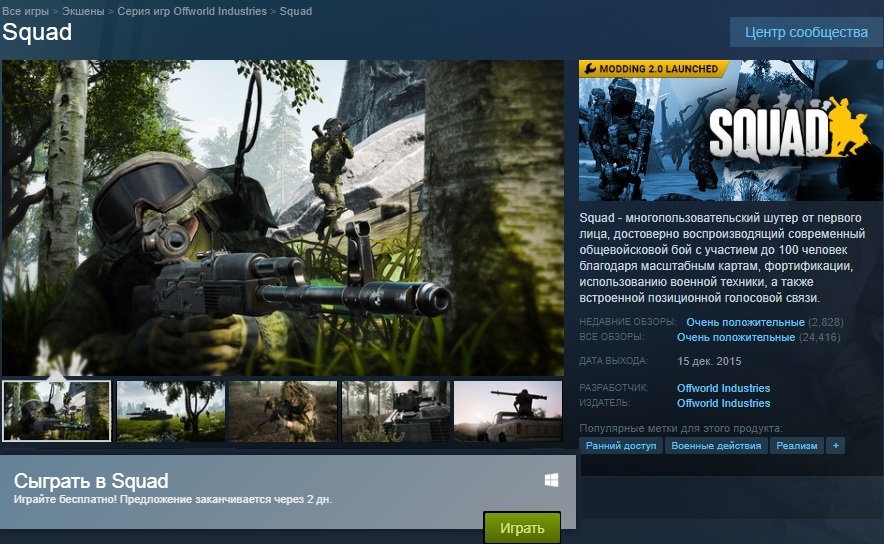The height and width of the screenshot is (544, 884).
Task: Click the 'ВСЕ ОБЗОРЫ:' label
Action: (x=611, y=337)
